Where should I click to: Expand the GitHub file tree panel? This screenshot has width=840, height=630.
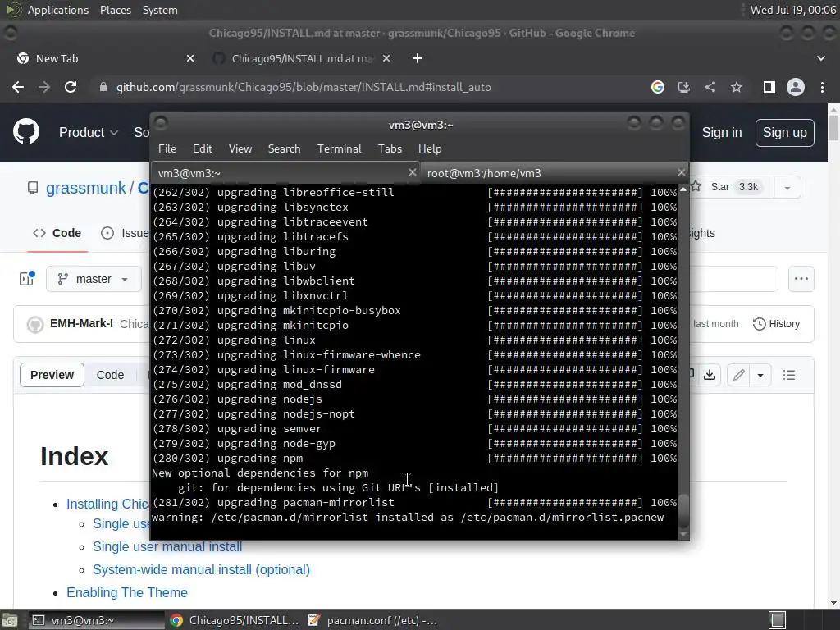point(27,278)
